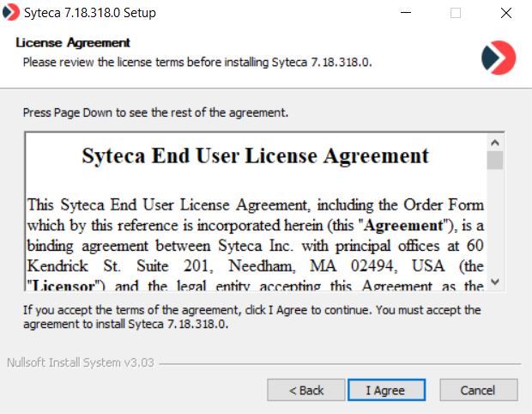This screenshot has width=532, height=414.
Task: Click the Syteca logo in header
Action: pyautogui.click(x=499, y=58)
